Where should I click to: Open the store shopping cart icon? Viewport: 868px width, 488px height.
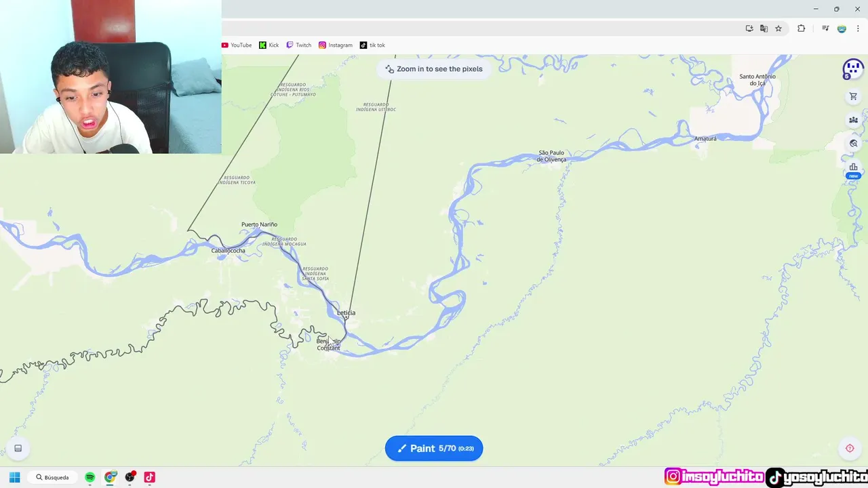click(x=853, y=97)
